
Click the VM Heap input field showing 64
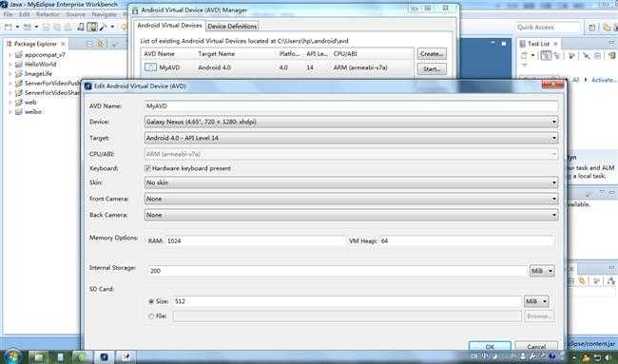tap(467, 240)
